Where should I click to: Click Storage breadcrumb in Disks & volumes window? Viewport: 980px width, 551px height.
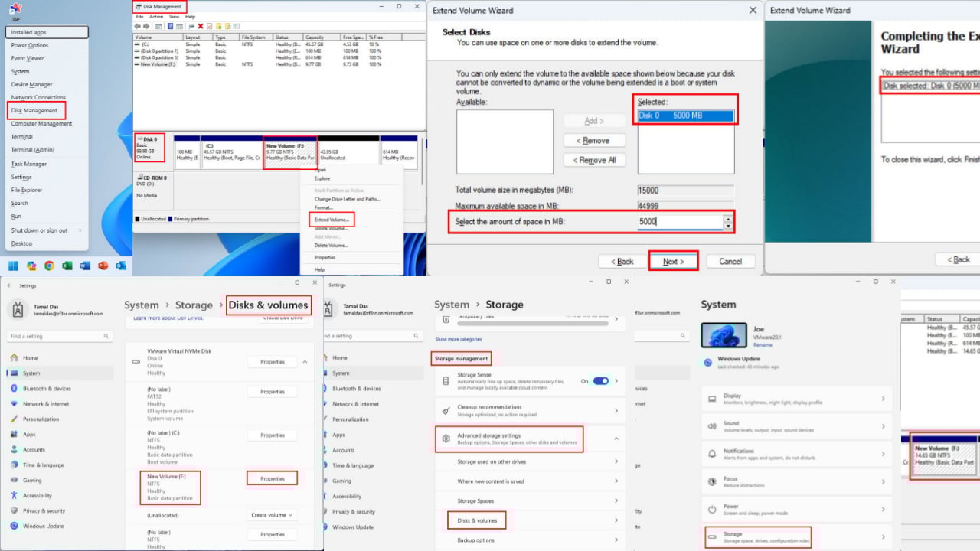[194, 305]
